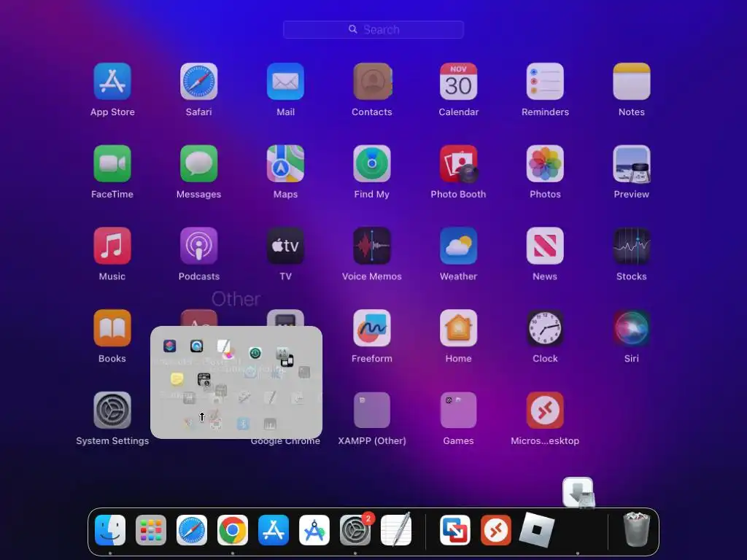Screen dimensions: 747x560
Task: Open the Mail app
Action: 285,82
